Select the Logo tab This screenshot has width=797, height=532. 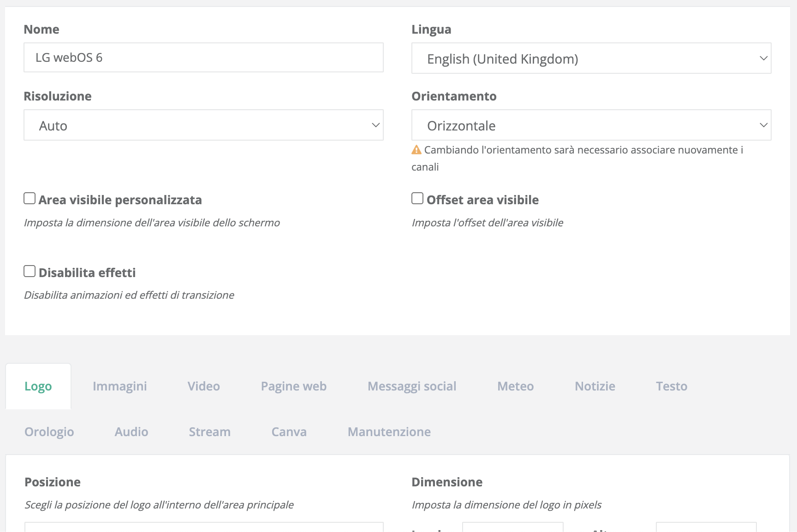tap(38, 386)
